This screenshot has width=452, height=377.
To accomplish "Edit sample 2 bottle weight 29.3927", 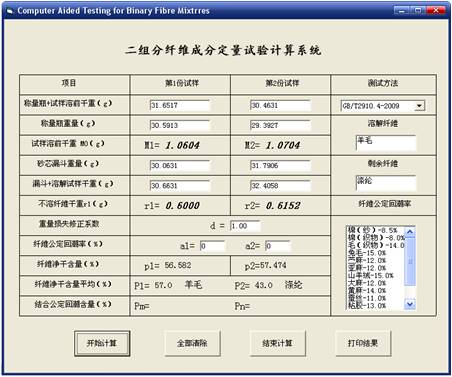I will coord(280,125).
